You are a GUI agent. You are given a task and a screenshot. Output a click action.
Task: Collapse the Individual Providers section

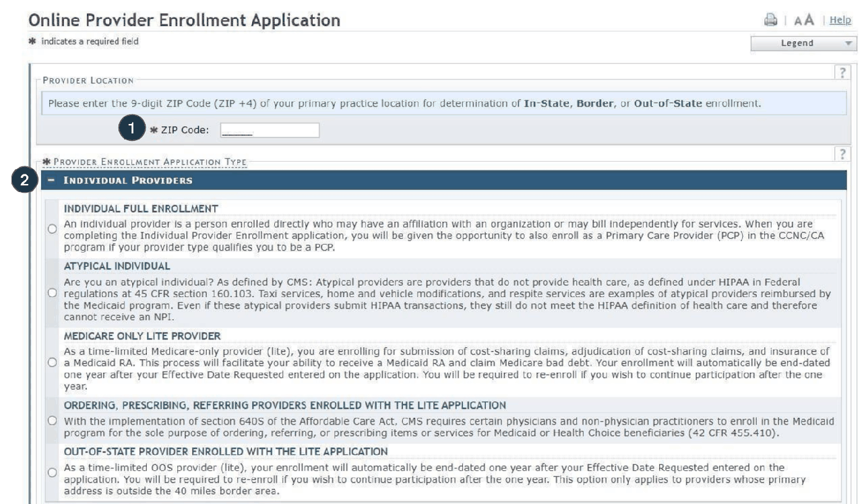(51, 181)
